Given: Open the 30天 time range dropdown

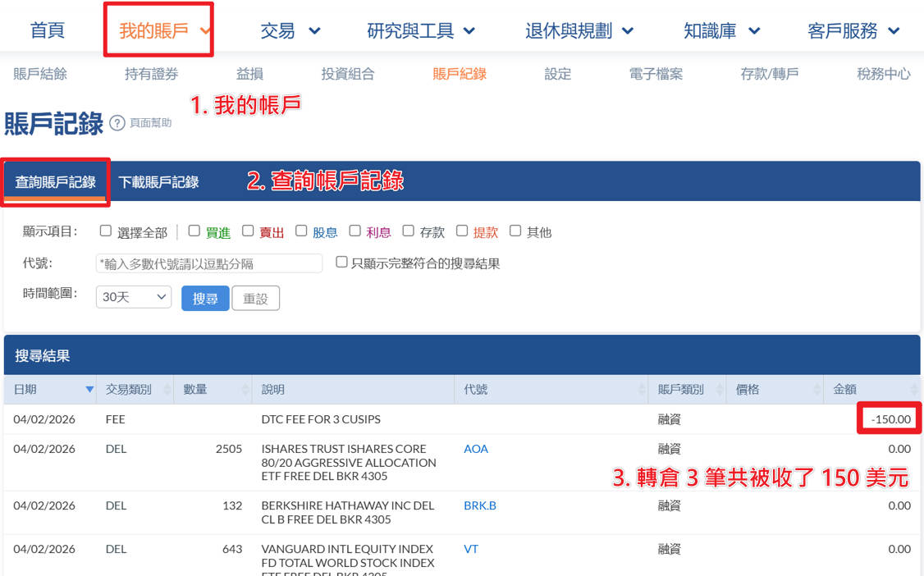Looking at the screenshot, I should 133,297.
